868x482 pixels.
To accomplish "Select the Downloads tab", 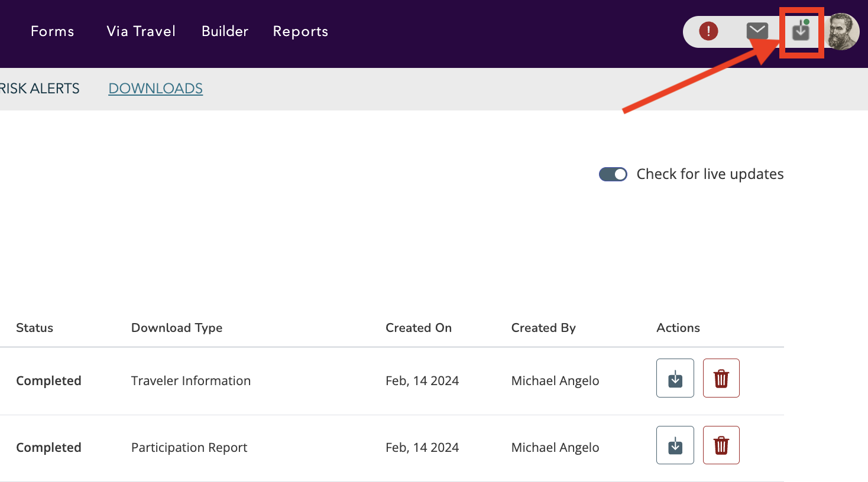I will click(156, 89).
